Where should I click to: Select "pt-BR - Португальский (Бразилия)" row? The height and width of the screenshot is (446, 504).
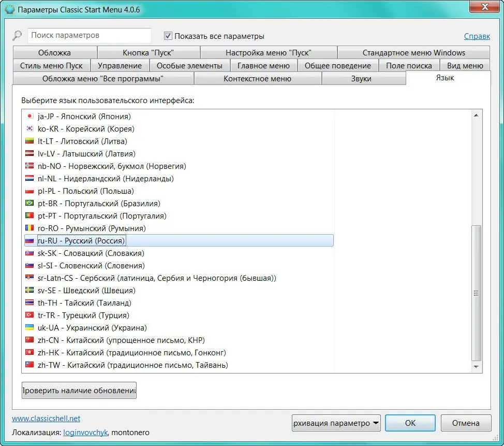click(x=179, y=204)
